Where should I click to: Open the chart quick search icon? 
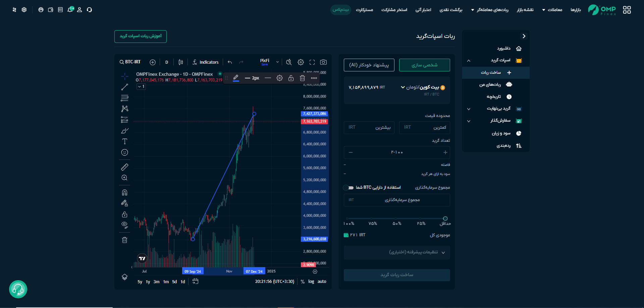[x=289, y=62]
